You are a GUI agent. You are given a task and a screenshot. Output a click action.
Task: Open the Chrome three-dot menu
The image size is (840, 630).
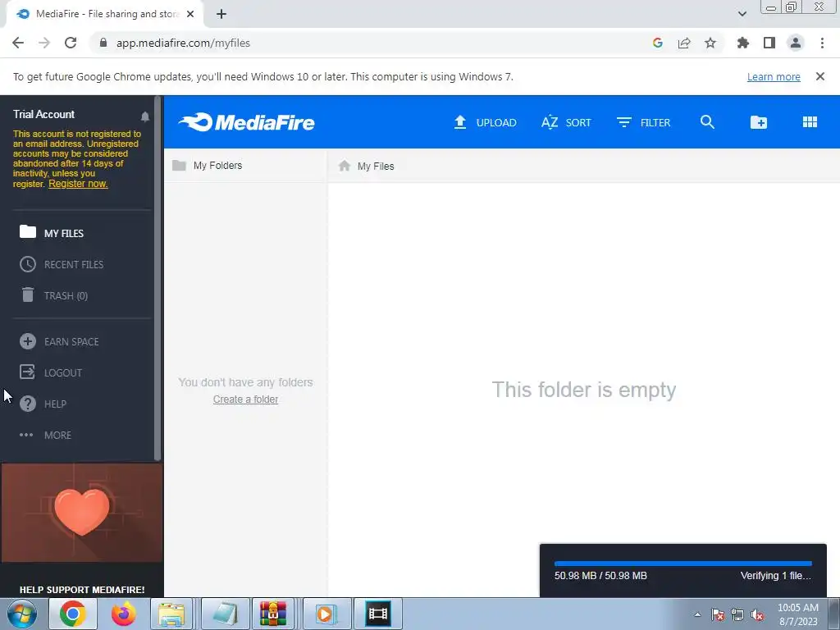coord(822,43)
